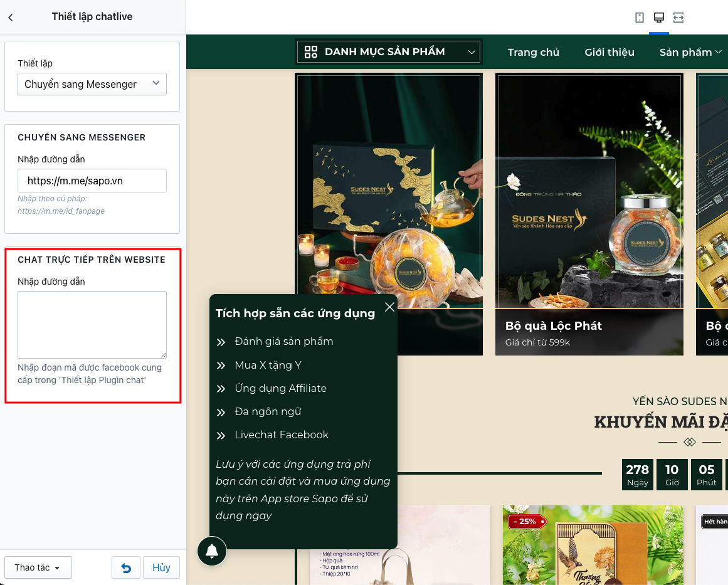The image size is (728, 585).
Task: Open Đa ngôn ngữ item
Action: [268, 411]
